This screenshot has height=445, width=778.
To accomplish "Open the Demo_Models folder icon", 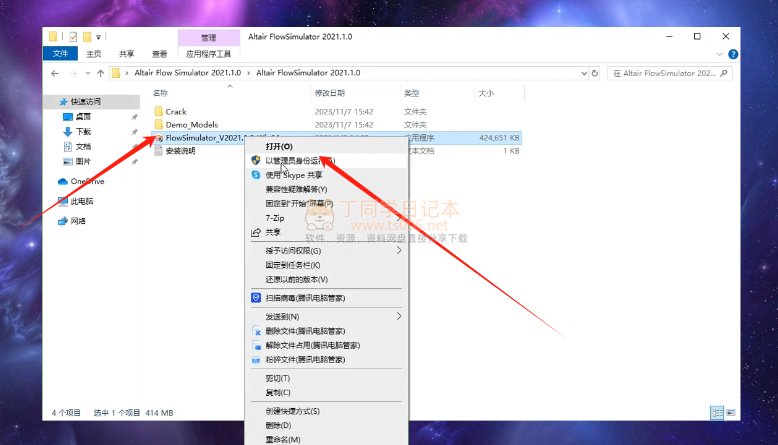I will point(158,124).
